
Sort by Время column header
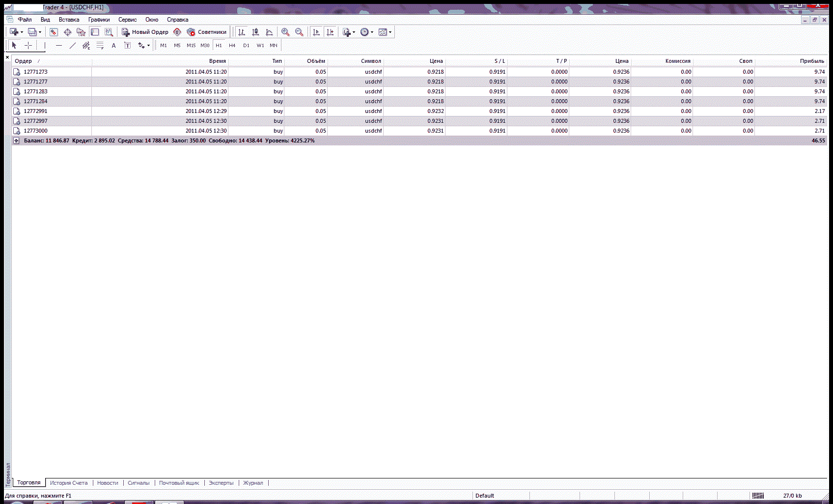click(160, 61)
